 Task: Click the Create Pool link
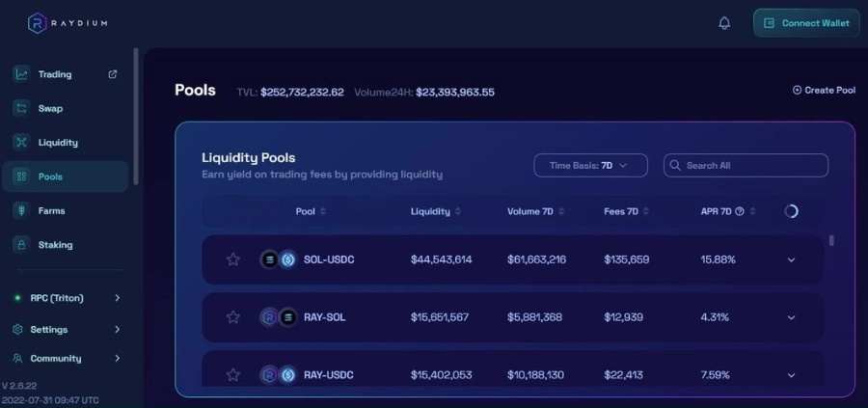click(x=824, y=91)
